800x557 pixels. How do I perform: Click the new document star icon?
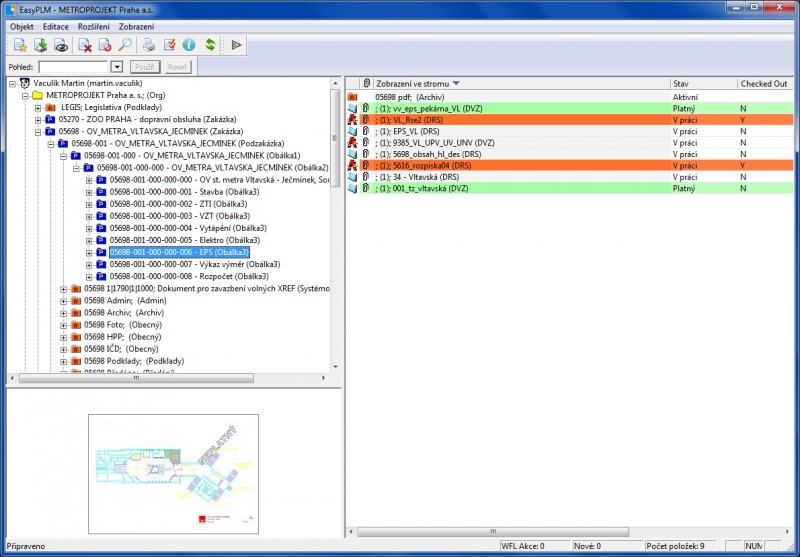pos(20,45)
